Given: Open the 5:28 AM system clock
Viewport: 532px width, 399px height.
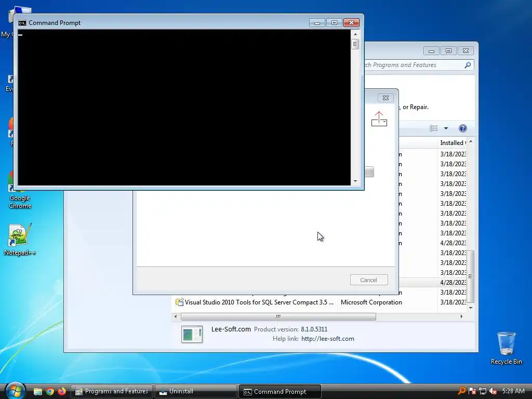Looking at the screenshot, I should pos(513,391).
